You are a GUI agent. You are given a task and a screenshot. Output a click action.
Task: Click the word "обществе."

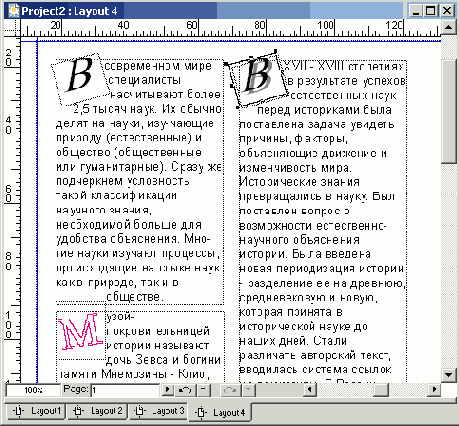[135, 297]
